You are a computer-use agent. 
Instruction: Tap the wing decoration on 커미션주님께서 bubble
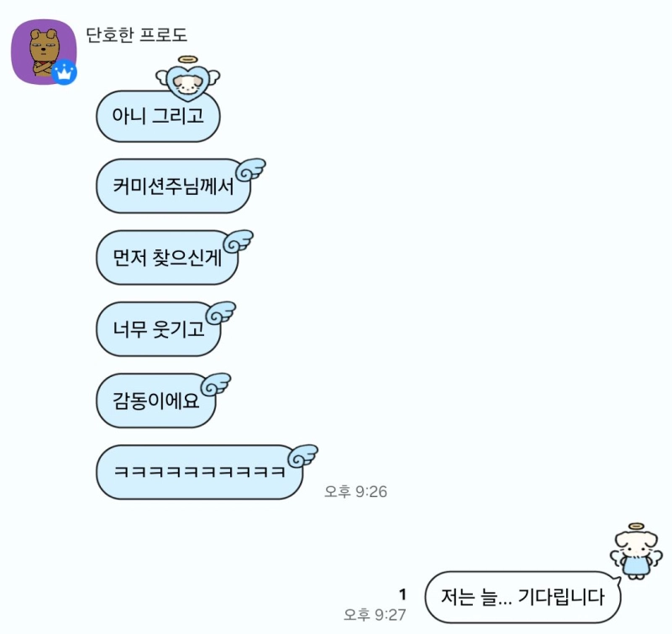pyautogui.click(x=250, y=170)
